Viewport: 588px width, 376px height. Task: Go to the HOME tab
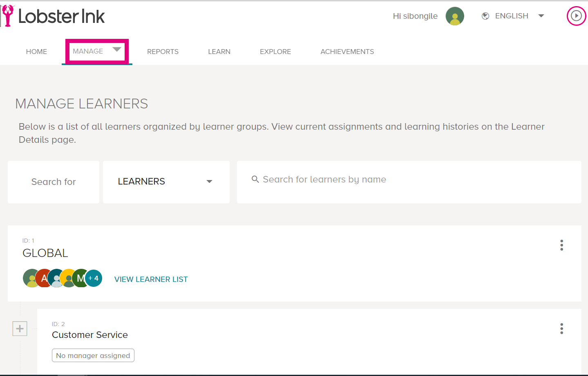point(36,52)
